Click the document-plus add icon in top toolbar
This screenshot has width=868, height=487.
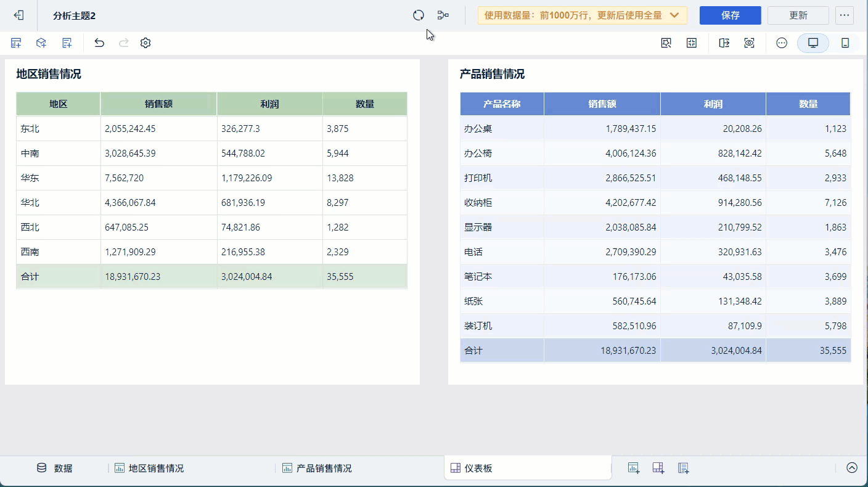pos(67,43)
